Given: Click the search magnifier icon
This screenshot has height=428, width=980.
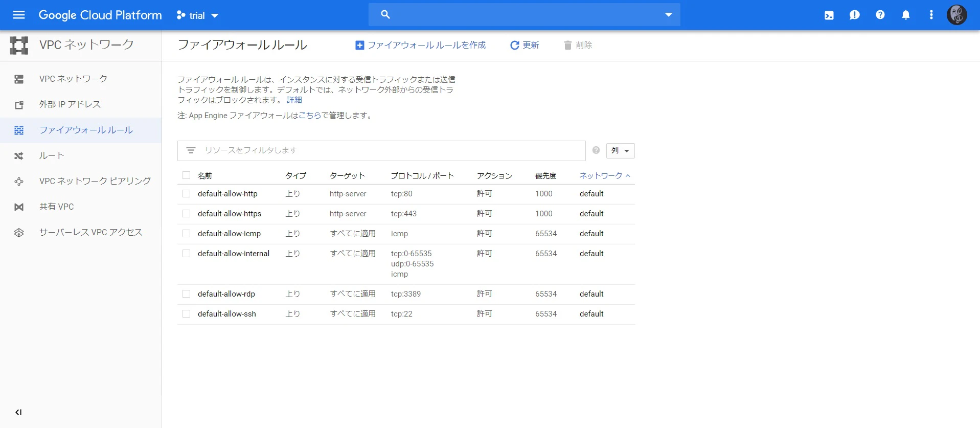Looking at the screenshot, I should 385,15.
